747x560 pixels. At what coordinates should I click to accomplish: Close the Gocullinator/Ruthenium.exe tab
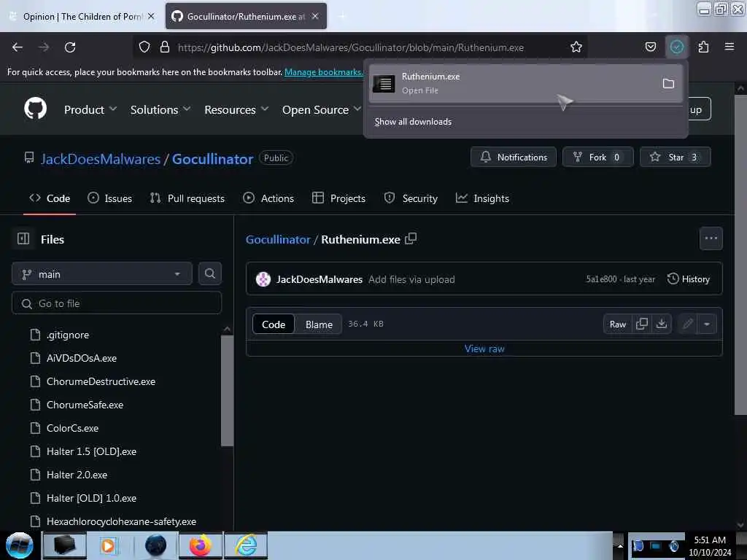pos(315,16)
